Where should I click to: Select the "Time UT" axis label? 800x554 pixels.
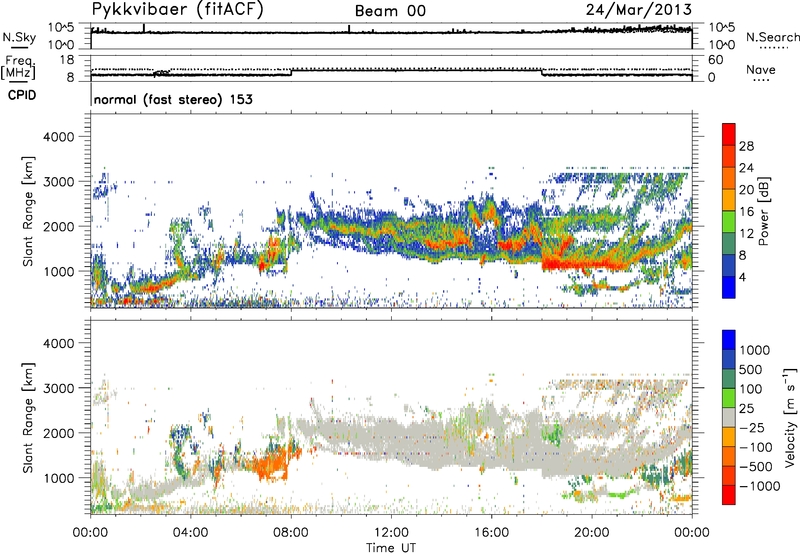coord(391,548)
